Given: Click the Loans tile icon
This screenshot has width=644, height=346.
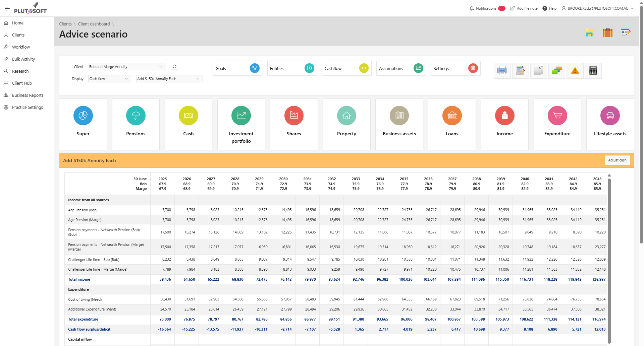Looking at the screenshot, I should 452,116.
